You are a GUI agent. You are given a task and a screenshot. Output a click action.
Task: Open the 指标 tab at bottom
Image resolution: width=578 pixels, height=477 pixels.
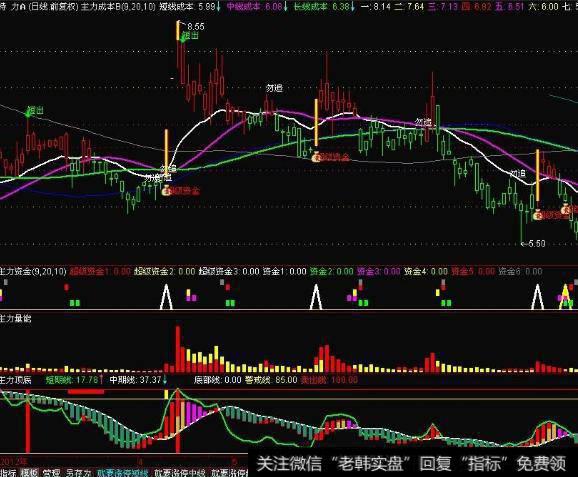(8, 473)
